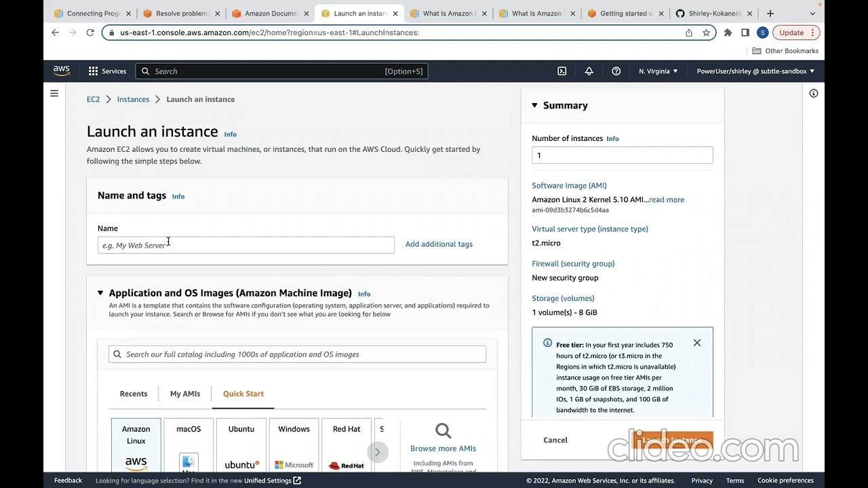Open Terms link in footer
Image resolution: width=868 pixels, height=488 pixels.
(x=735, y=481)
